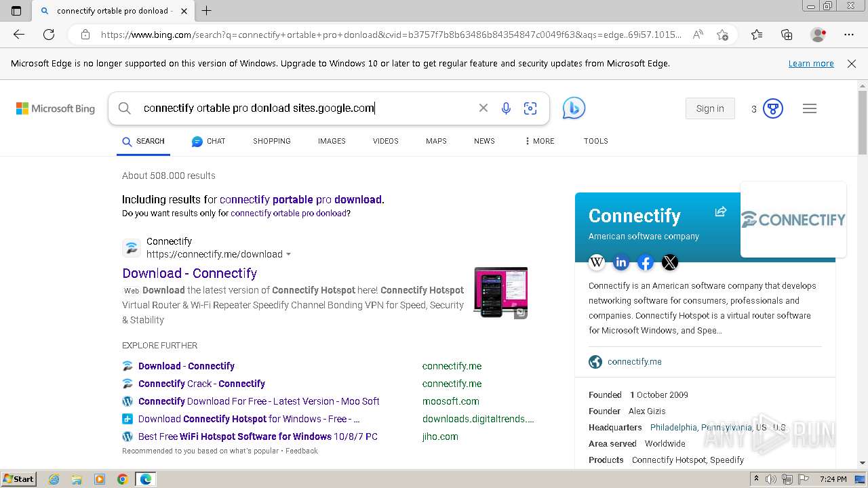The width and height of the screenshot is (868, 488).
Task: Switch to the MAPS tab
Action: (436, 141)
